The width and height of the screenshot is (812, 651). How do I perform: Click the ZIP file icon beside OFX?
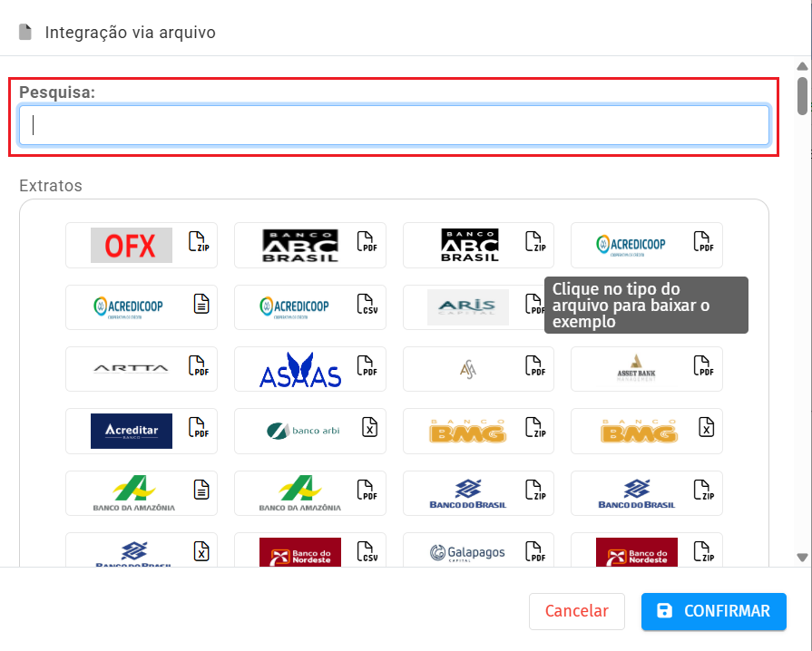click(x=198, y=245)
